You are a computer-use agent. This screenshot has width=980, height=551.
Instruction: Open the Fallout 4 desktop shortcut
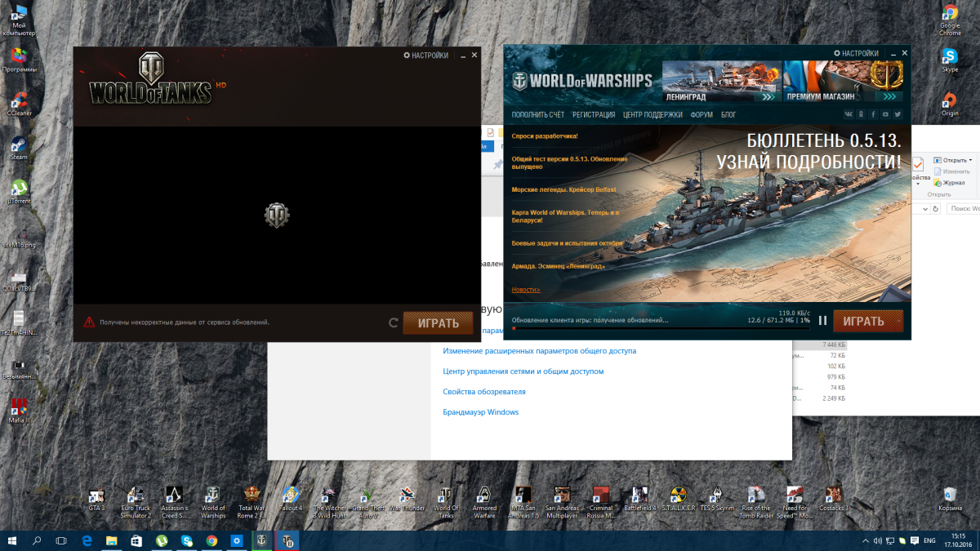click(292, 500)
